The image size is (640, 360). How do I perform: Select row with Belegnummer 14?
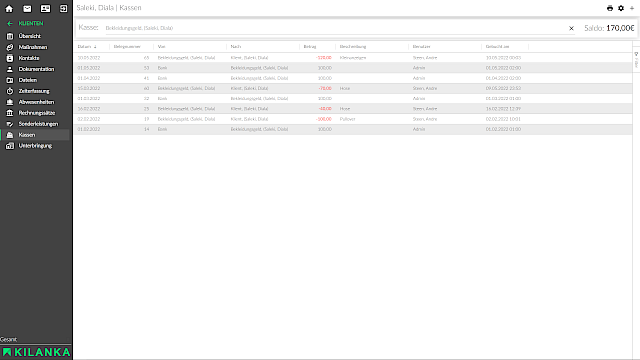(353, 129)
